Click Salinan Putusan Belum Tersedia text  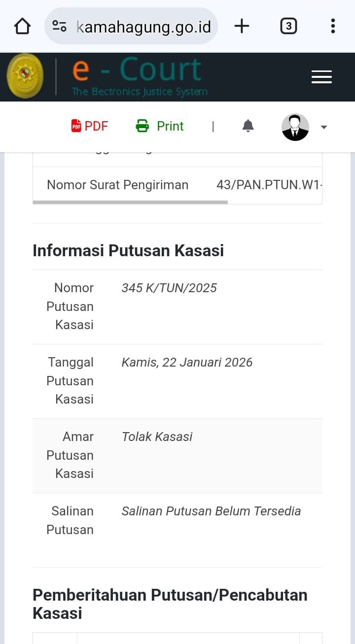[x=211, y=511]
